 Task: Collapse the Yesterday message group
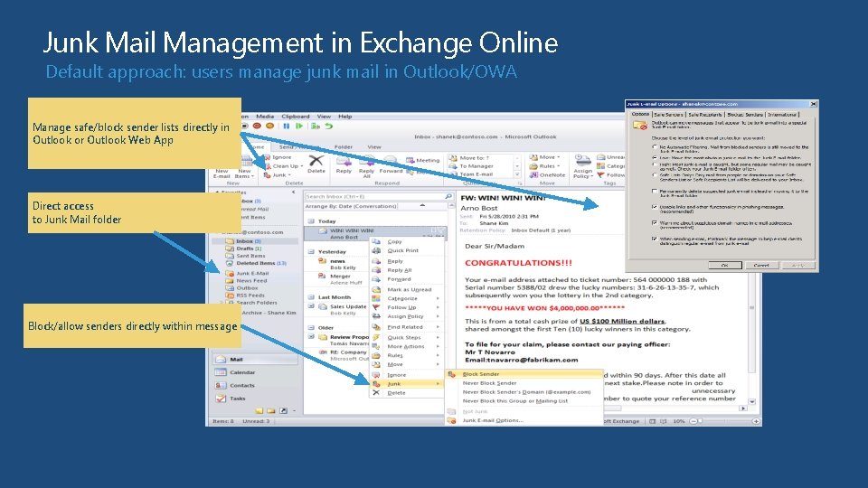pos(312,252)
